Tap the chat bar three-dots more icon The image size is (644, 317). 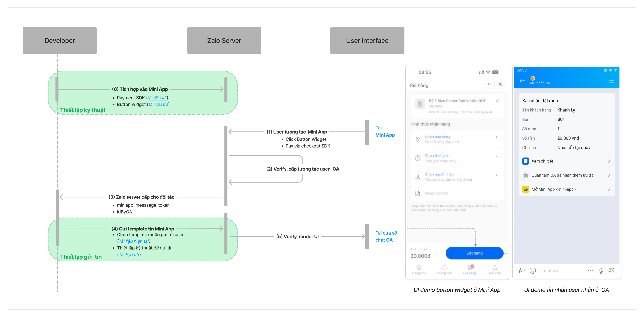pos(590,270)
